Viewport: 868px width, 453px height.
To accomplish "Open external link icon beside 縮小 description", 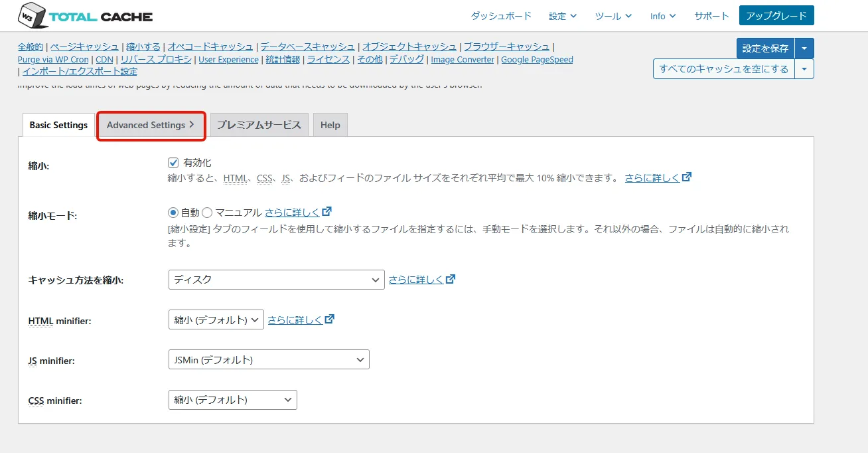I will (x=687, y=177).
